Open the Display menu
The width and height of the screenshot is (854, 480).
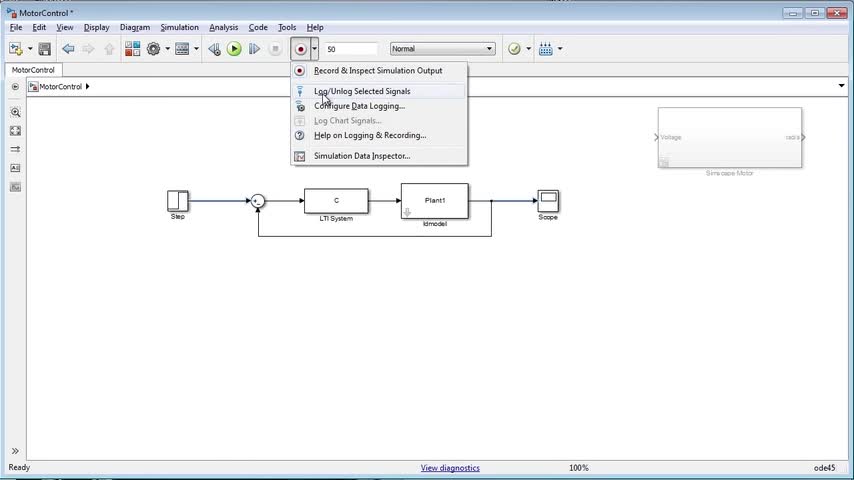pyautogui.click(x=96, y=27)
